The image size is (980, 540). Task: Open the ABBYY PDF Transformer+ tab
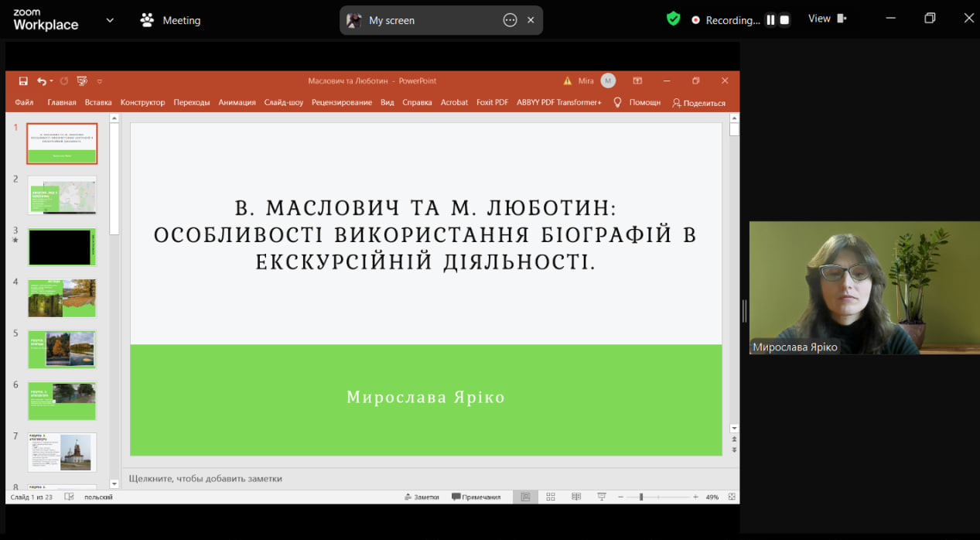(x=559, y=102)
